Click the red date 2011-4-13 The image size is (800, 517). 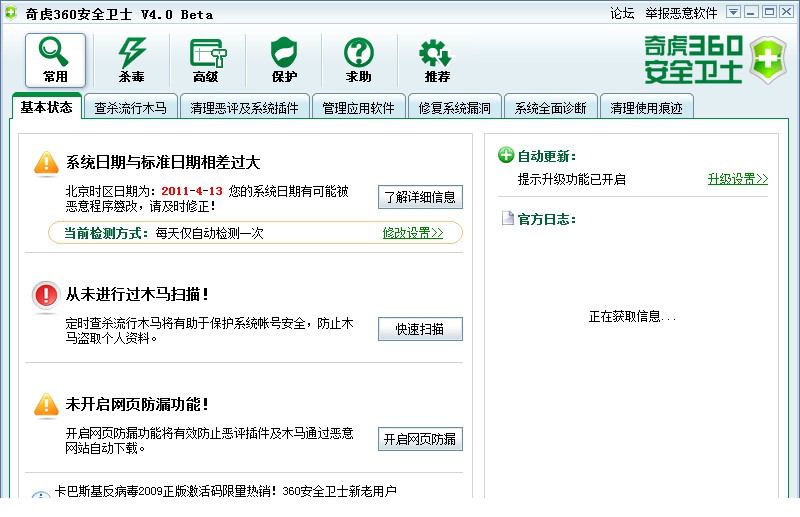tap(192, 191)
